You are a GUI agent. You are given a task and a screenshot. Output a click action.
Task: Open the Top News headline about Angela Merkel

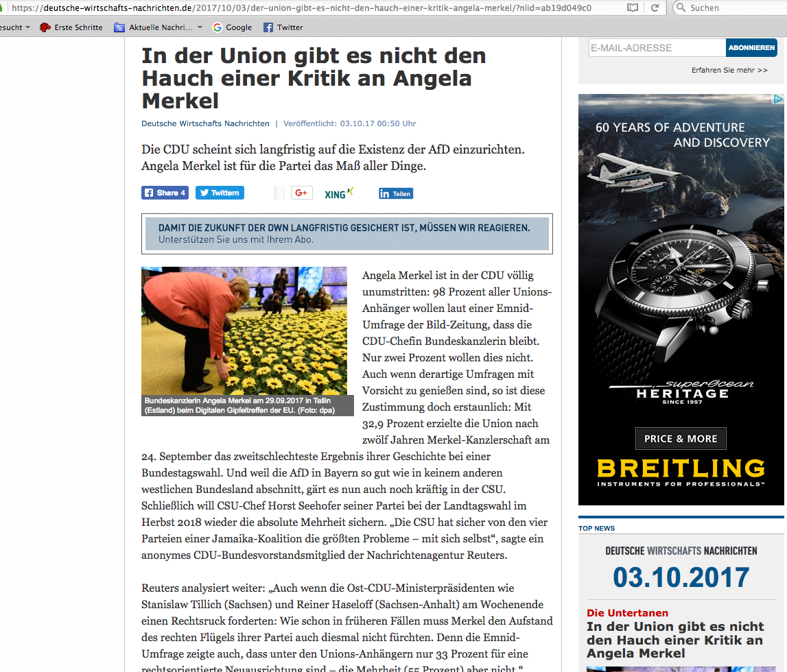coord(675,640)
